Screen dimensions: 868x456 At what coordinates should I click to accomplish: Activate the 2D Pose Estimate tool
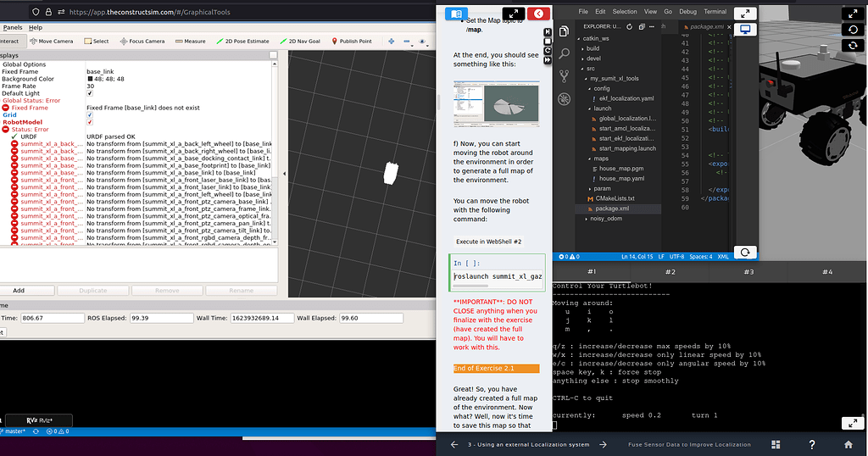pyautogui.click(x=242, y=41)
